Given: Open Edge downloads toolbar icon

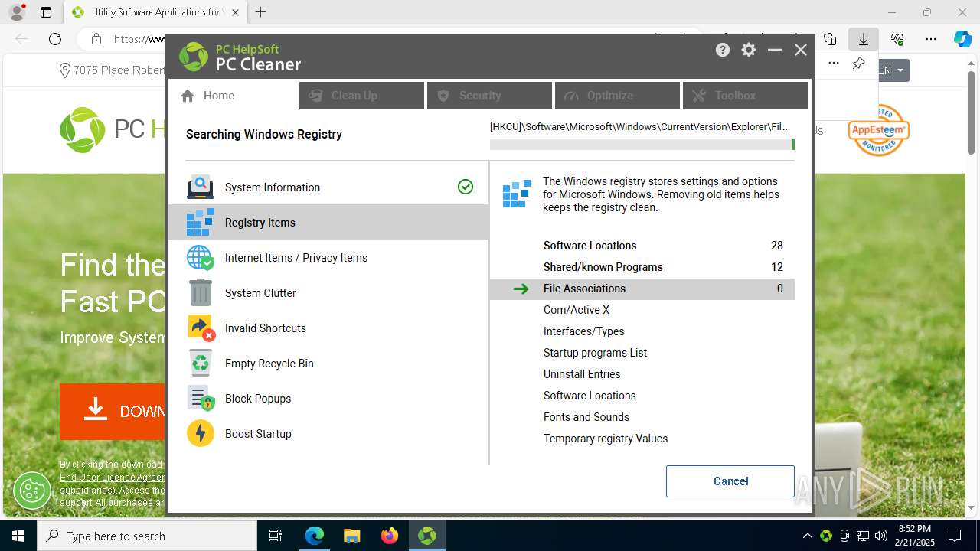Looking at the screenshot, I should click(x=863, y=39).
